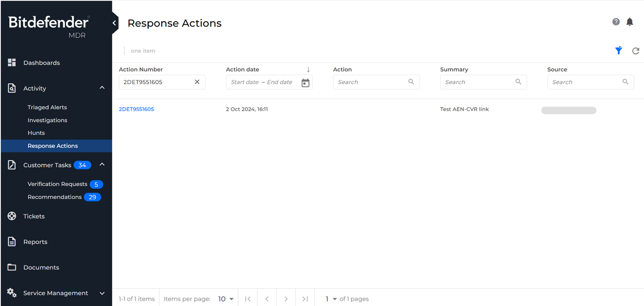Collapse the navigation sidebar with the chevron
644x306 pixels.
pos(114,22)
